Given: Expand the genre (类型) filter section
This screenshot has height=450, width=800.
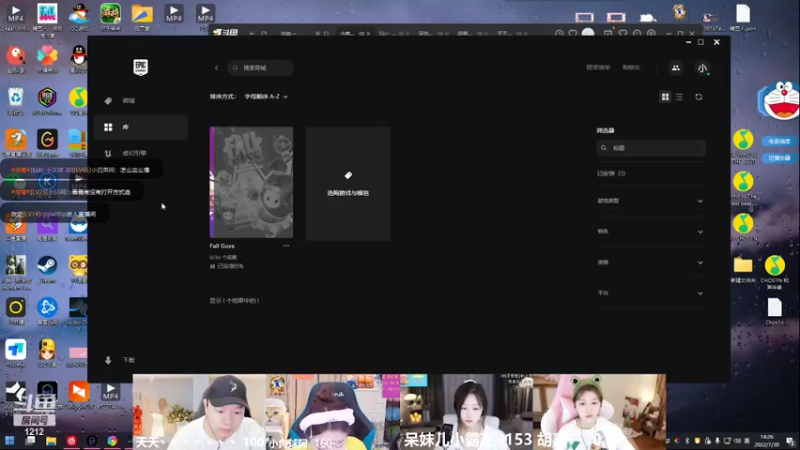Looking at the screenshot, I should click(x=651, y=262).
